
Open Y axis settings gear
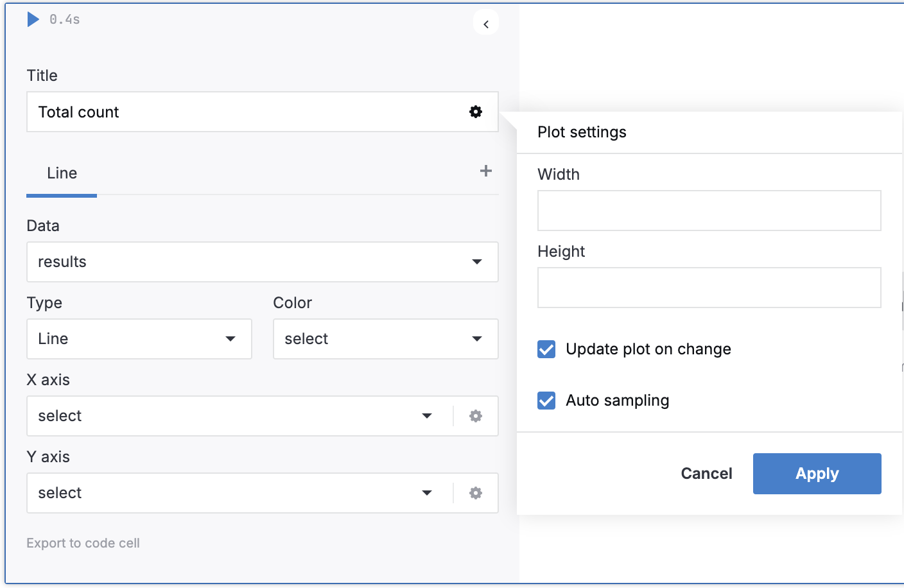coord(475,493)
